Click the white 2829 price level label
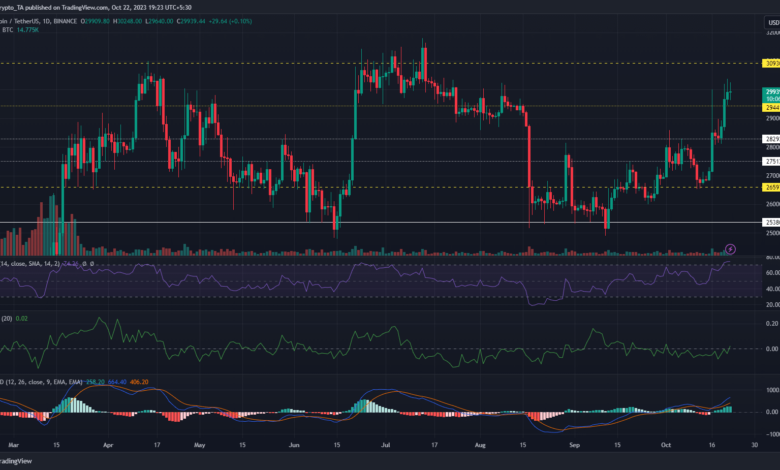 [771, 139]
